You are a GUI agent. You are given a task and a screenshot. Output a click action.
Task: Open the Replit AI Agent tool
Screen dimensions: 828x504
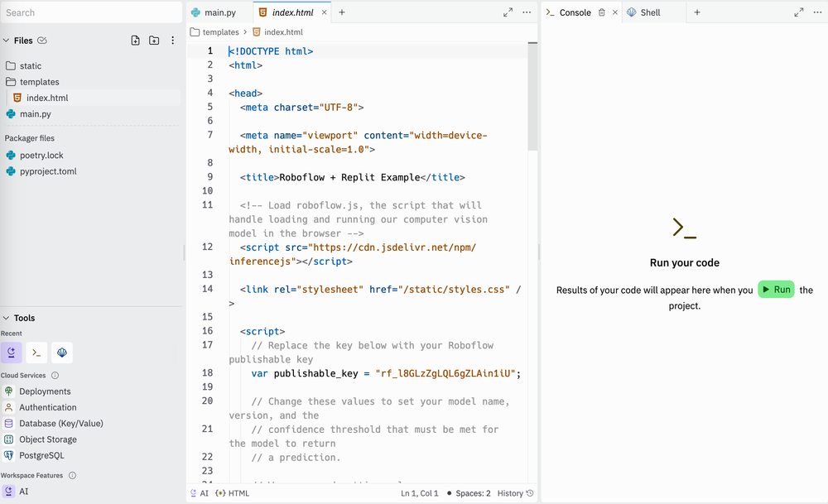tap(12, 353)
